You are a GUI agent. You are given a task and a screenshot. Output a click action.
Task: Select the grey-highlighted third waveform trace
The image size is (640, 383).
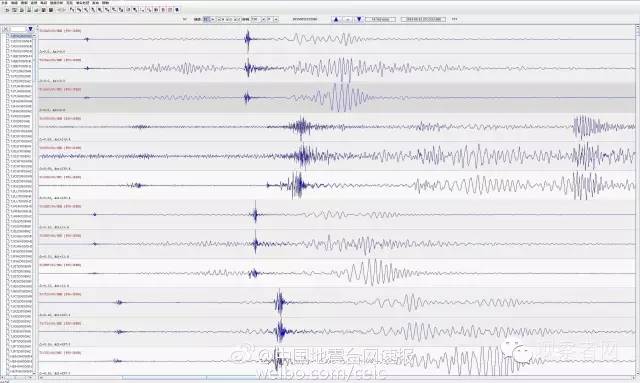(x=337, y=98)
